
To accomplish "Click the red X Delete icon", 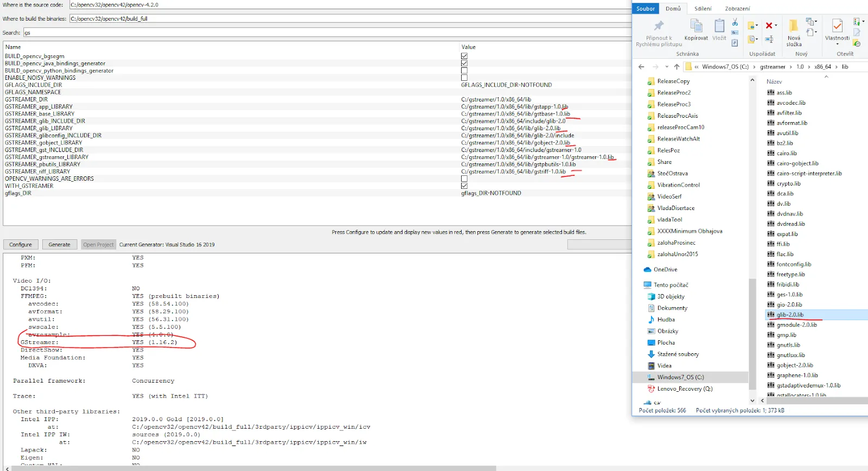I will [x=769, y=26].
